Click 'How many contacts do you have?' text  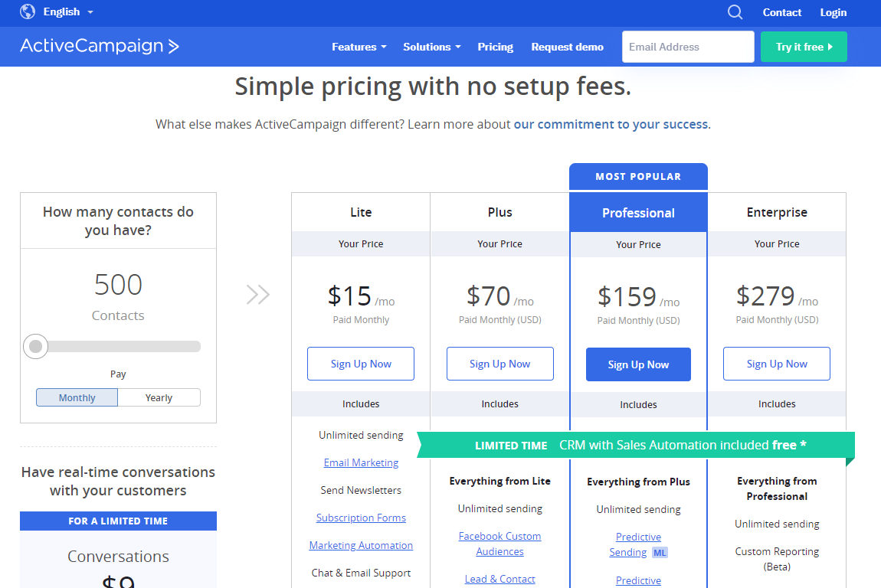pyautogui.click(x=118, y=220)
